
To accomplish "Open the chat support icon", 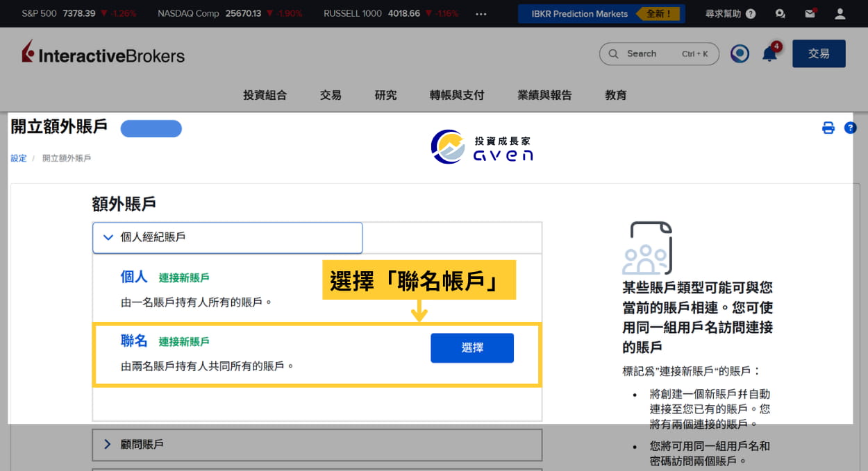I will pos(781,13).
